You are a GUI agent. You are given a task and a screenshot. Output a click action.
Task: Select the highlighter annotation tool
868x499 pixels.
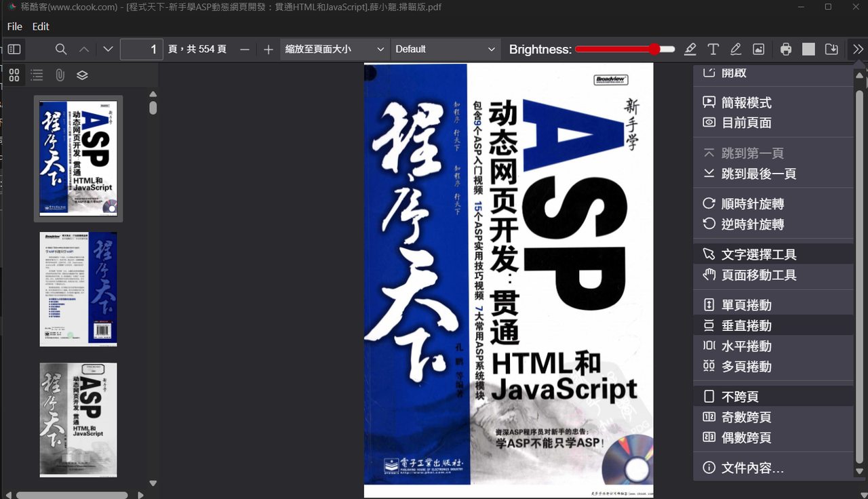coord(690,49)
